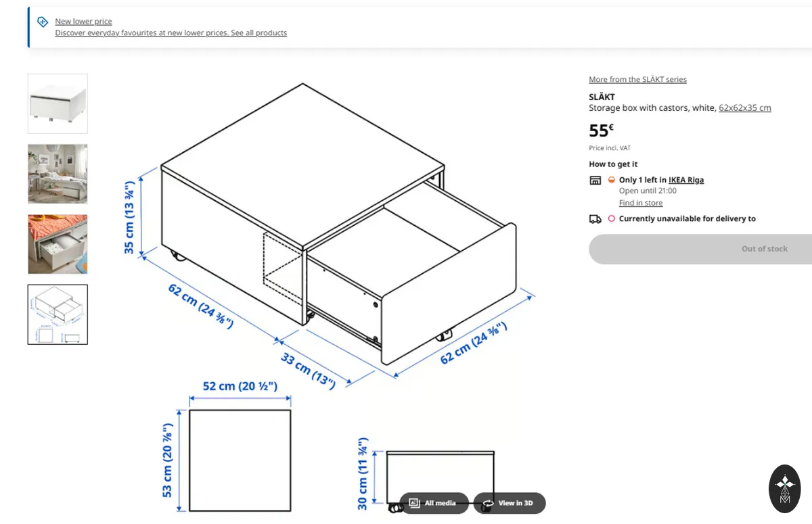The height and width of the screenshot is (524, 812).
Task: Click the round logo badge at bottom right
Action: click(x=785, y=488)
